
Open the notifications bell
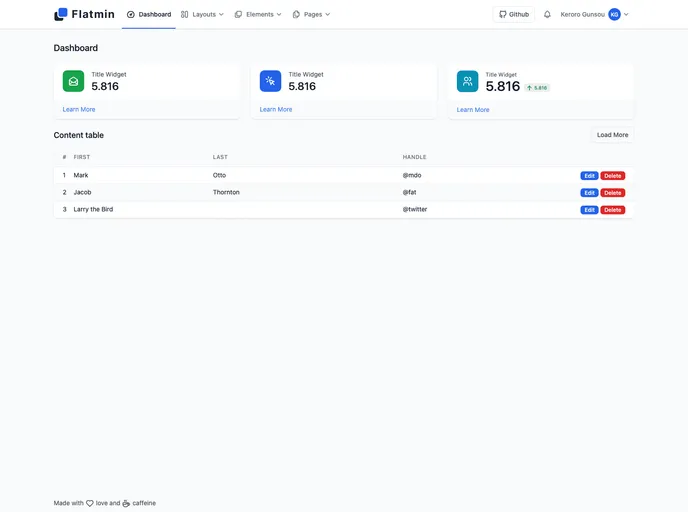coord(547,14)
